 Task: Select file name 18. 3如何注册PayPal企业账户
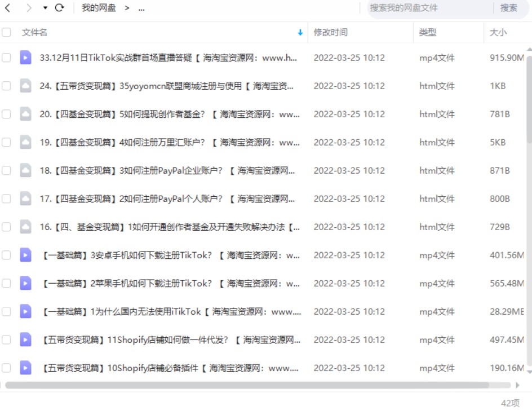tap(167, 171)
